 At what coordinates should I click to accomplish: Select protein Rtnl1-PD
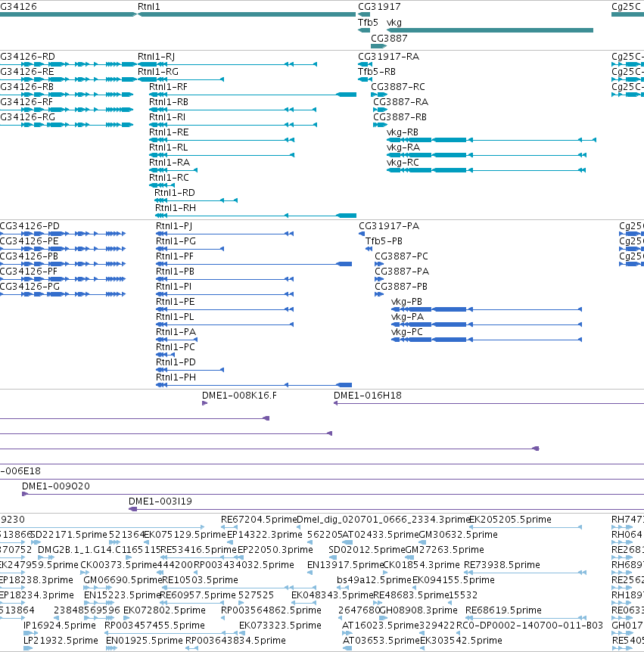(x=190, y=370)
